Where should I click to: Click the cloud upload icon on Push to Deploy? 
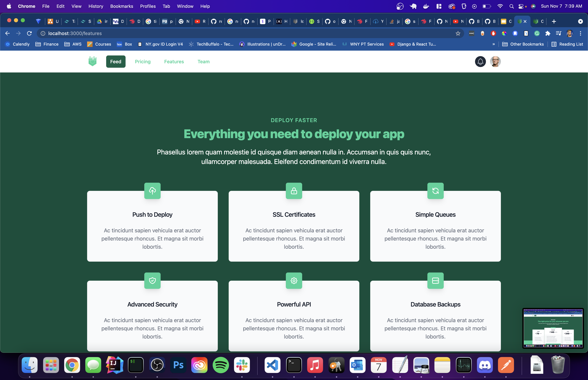152,191
